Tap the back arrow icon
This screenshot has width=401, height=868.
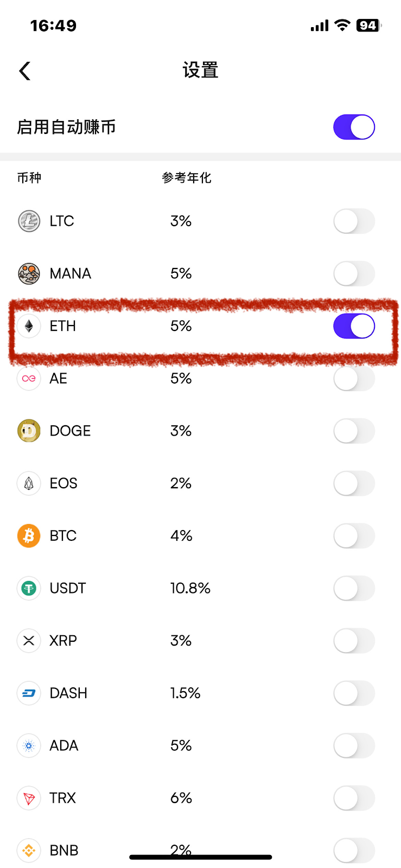pyautogui.click(x=25, y=71)
